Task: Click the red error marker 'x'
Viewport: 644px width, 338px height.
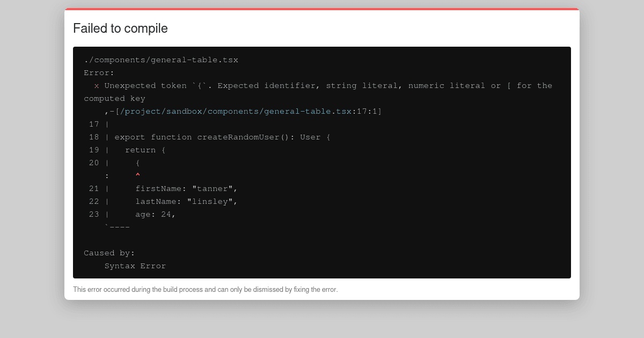Action: tap(96, 85)
